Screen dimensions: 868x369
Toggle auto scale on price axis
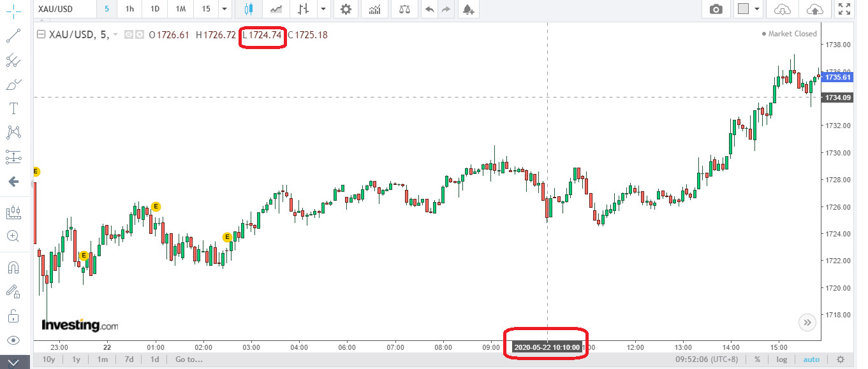click(811, 359)
